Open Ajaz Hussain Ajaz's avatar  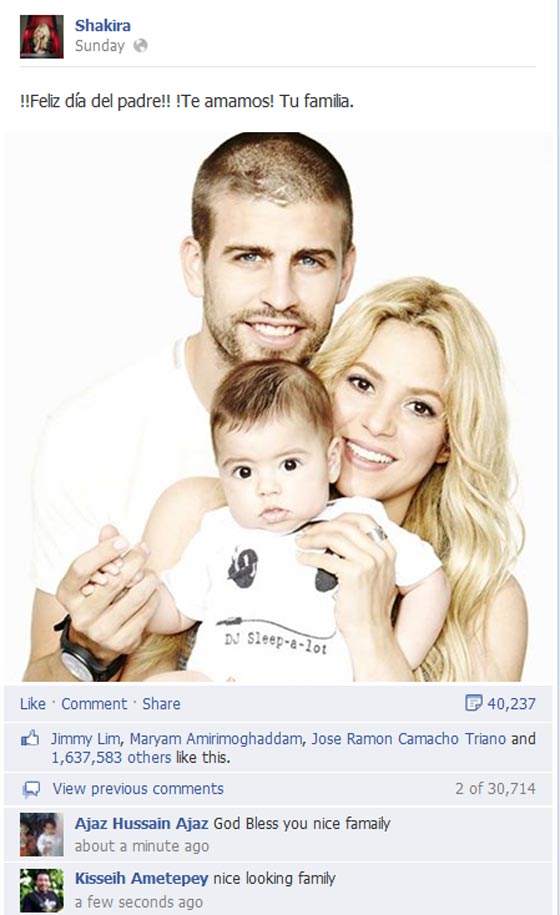coord(41,834)
